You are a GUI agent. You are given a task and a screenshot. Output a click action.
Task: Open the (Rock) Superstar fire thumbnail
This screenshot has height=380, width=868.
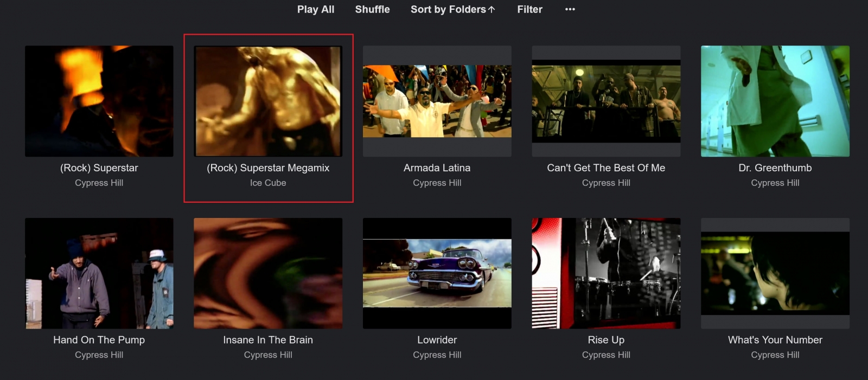(x=99, y=101)
